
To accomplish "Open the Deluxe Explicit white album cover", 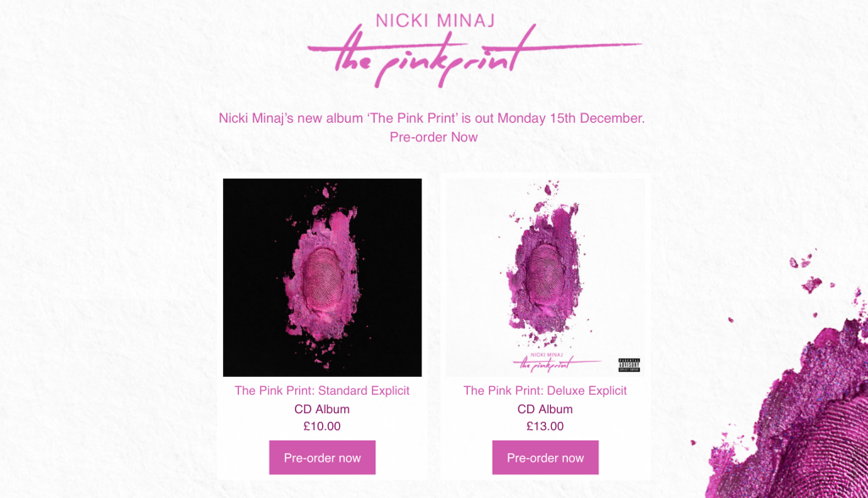I will (545, 277).
